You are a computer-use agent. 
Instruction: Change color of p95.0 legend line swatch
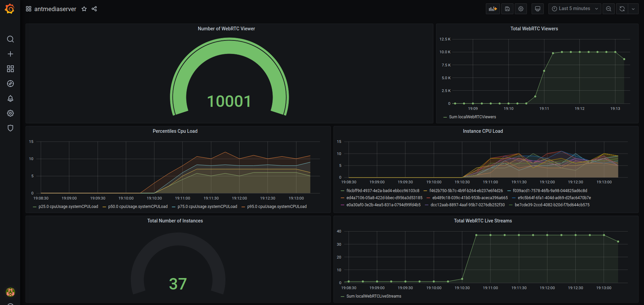tap(243, 207)
